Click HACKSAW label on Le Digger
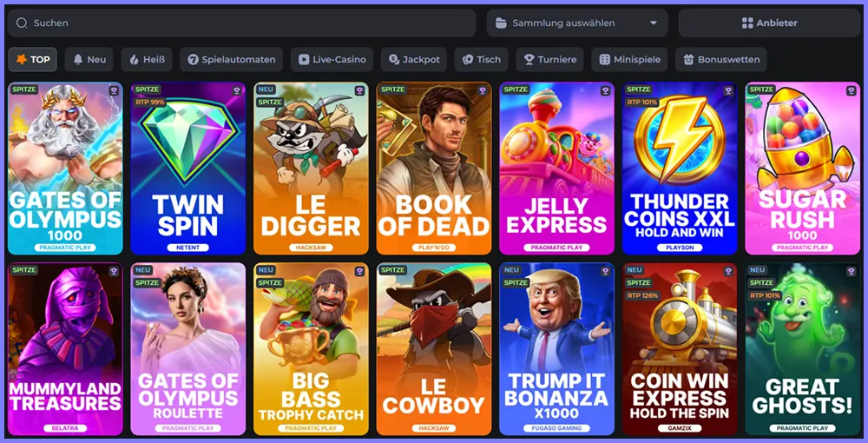Viewport: 868px width, 443px height. pos(311,248)
